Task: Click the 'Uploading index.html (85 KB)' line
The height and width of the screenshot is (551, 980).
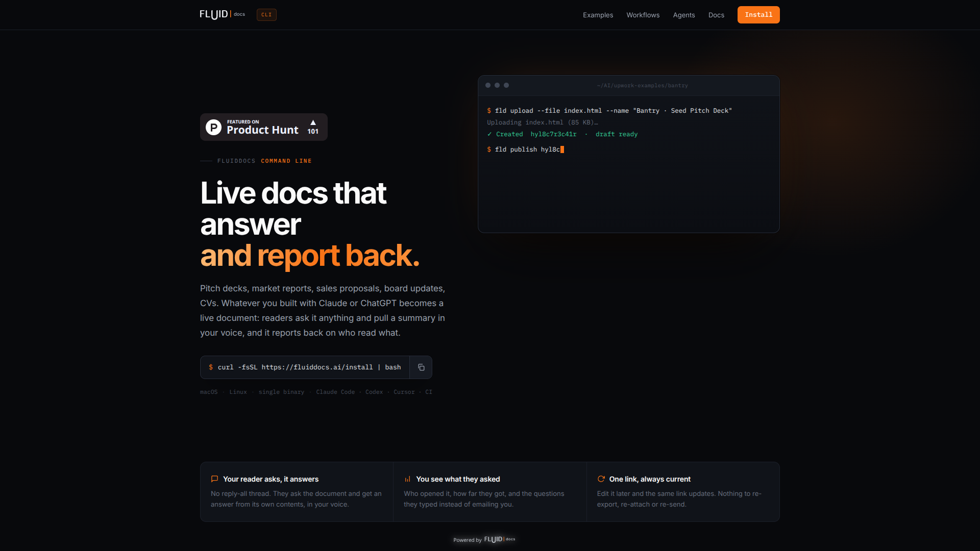Action: (x=542, y=122)
